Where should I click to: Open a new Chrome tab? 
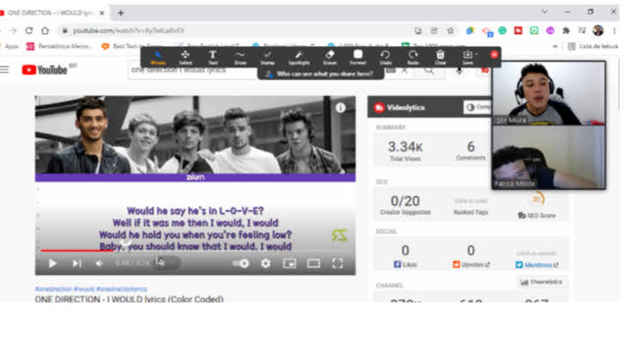click(121, 13)
